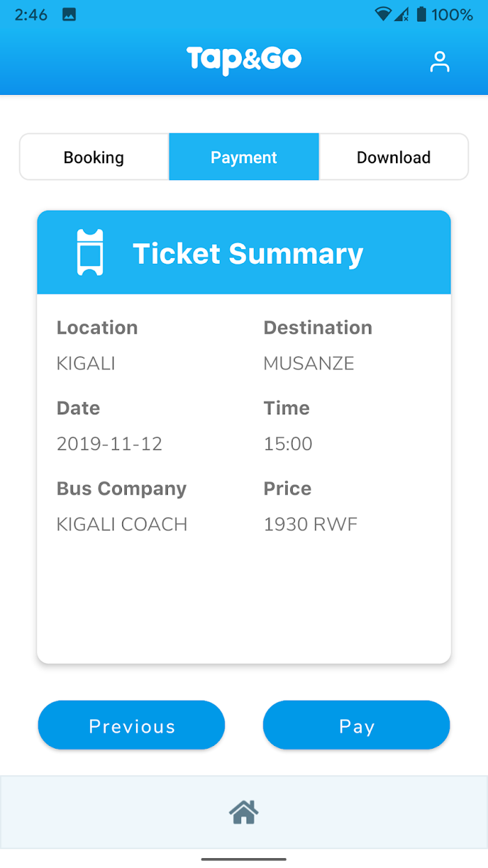Tap the battery status icon

point(421,14)
